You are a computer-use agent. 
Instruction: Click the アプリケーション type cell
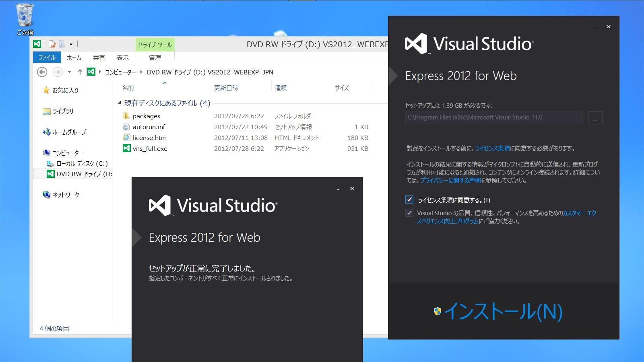coord(292,148)
